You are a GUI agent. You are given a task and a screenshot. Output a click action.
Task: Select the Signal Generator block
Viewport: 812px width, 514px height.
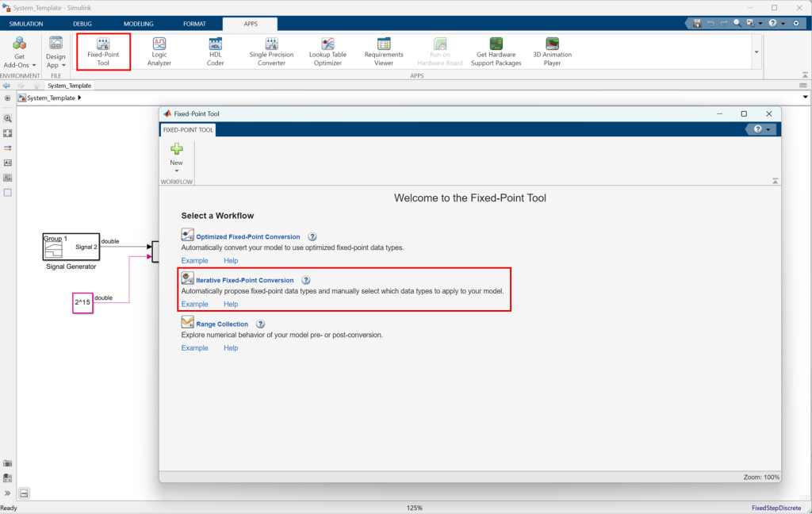[71, 247]
